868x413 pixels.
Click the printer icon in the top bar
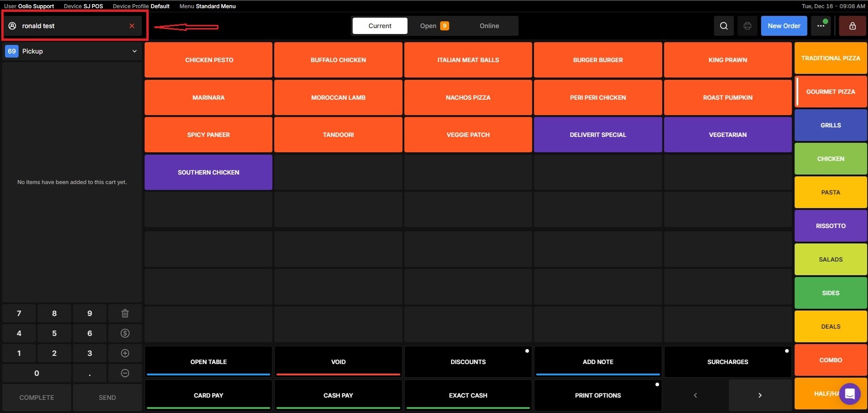click(x=747, y=26)
